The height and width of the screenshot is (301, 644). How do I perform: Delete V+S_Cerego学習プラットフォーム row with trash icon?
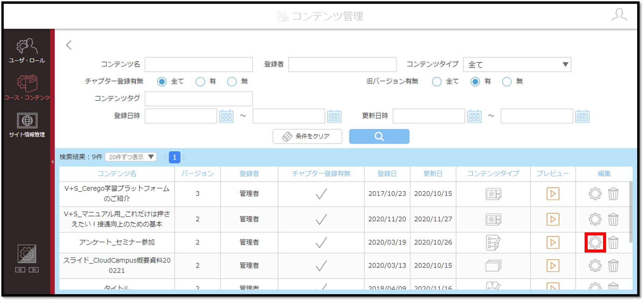[x=613, y=194]
